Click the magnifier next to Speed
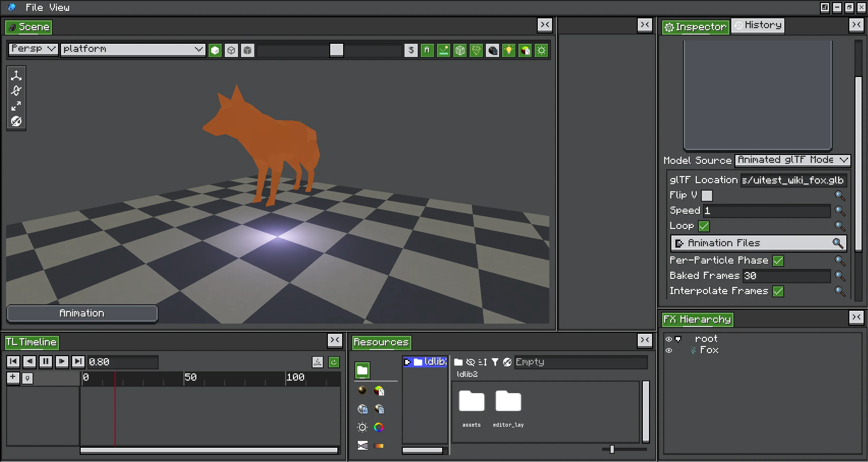The height and width of the screenshot is (462, 868). tap(840, 211)
